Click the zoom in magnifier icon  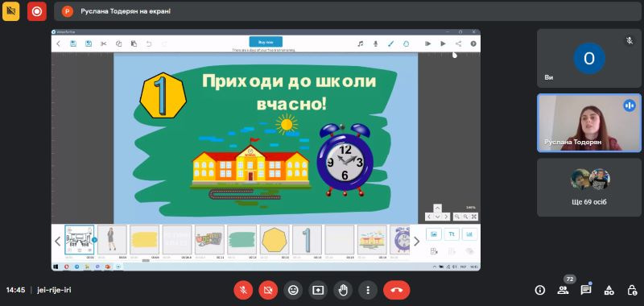(x=466, y=217)
